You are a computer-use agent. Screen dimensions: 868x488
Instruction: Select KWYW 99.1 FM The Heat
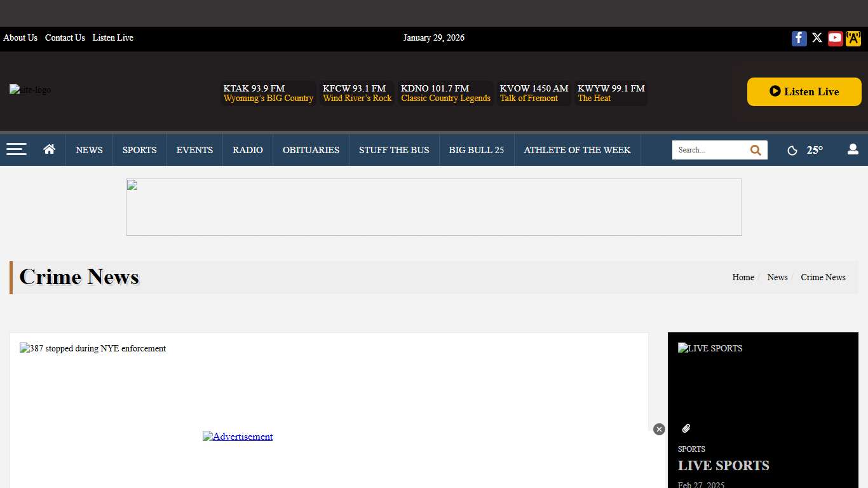point(611,93)
